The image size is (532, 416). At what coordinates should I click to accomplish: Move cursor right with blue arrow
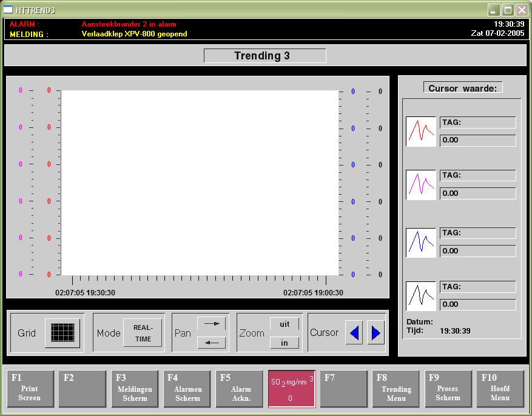click(375, 332)
